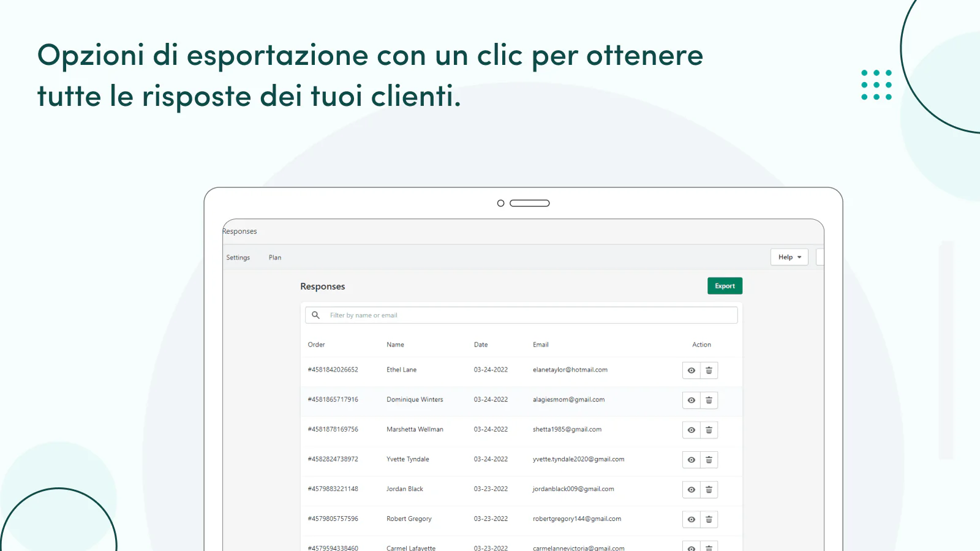Go to the Plan tab
Image resolution: width=980 pixels, height=551 pixels.
click(x=275, y=258)
